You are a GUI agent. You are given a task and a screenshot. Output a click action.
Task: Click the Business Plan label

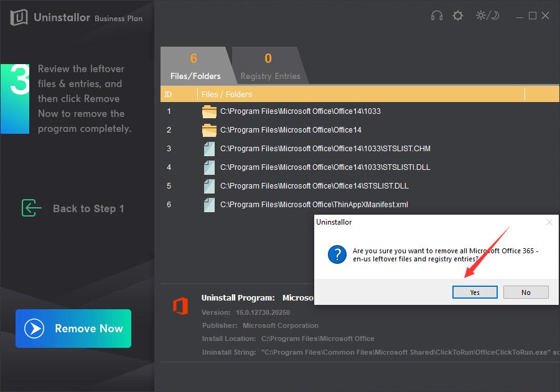tap(119, 19)
